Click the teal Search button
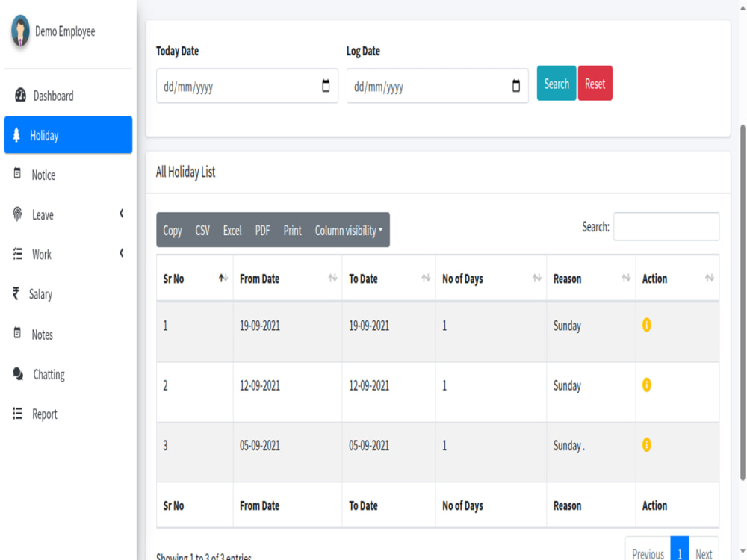747x560 pixels. 557,84
